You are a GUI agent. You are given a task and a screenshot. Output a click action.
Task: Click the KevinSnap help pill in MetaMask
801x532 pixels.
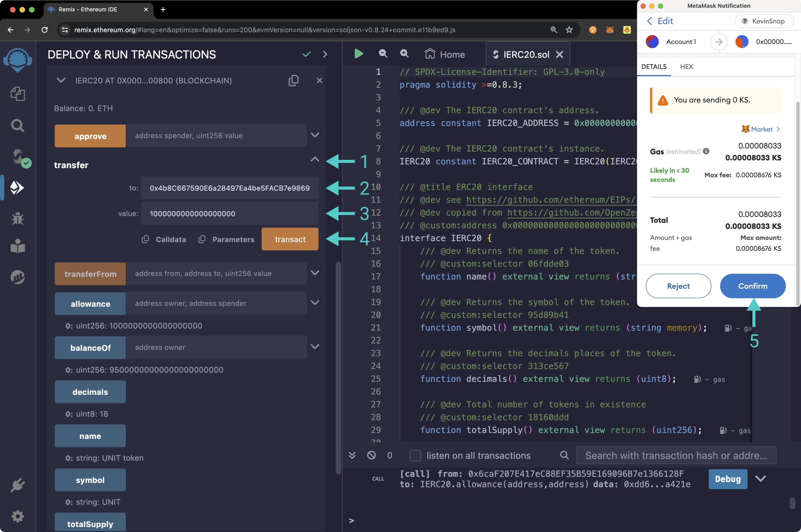coord(764,21)
